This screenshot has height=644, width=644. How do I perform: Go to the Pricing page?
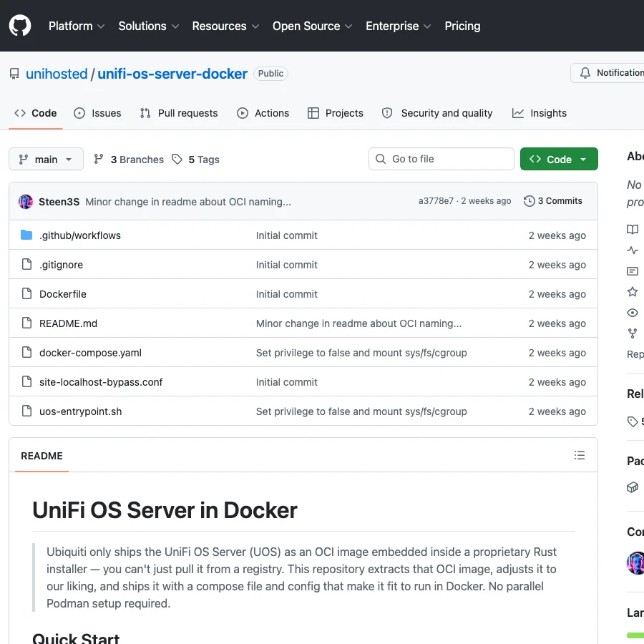tap(462, 26)
